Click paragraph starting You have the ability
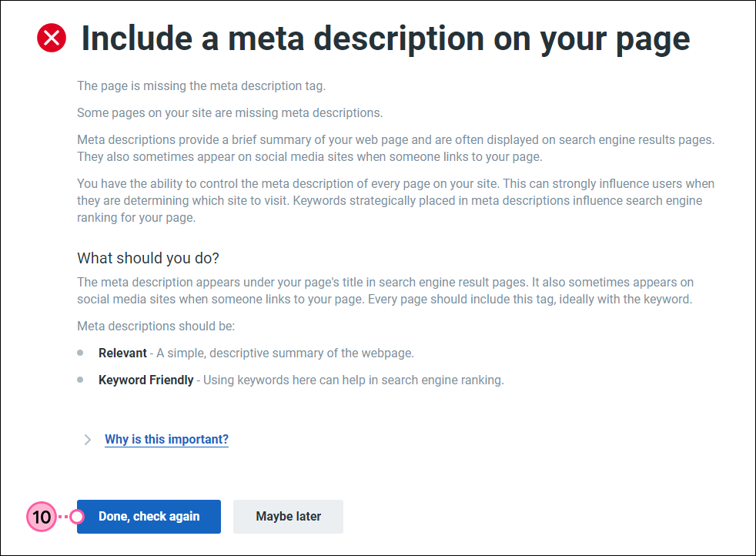 point(396,200)
